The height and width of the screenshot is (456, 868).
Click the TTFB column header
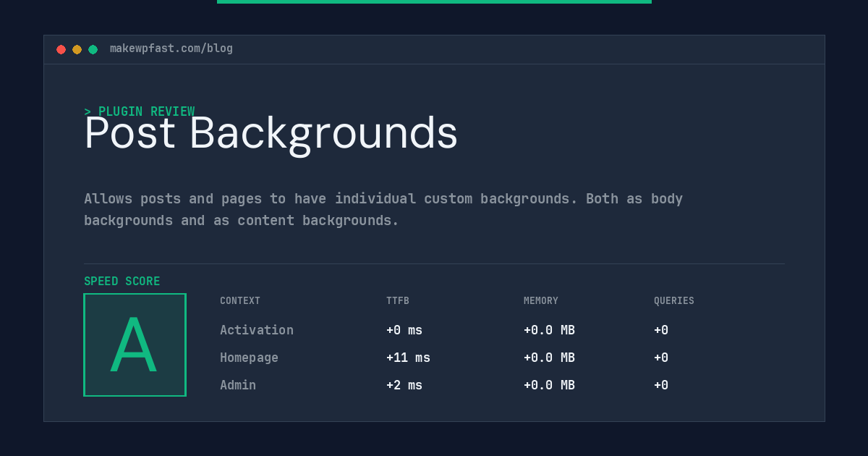point(398,300)
